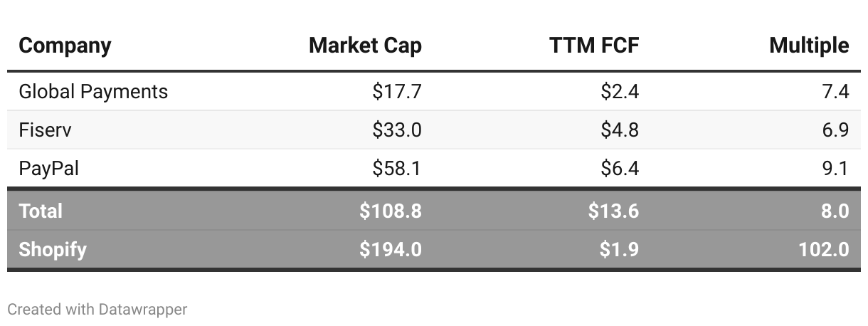Click Fiserv multiple value 6.9
The width and height of the screenshot is (868, 326).
(x=835, y=130)
